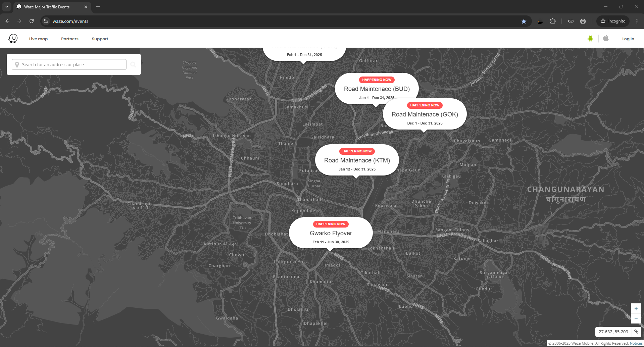The height and width of the screenshot is (347, 644).
Task: Open the Support menu item
Action: click(100, 39)
